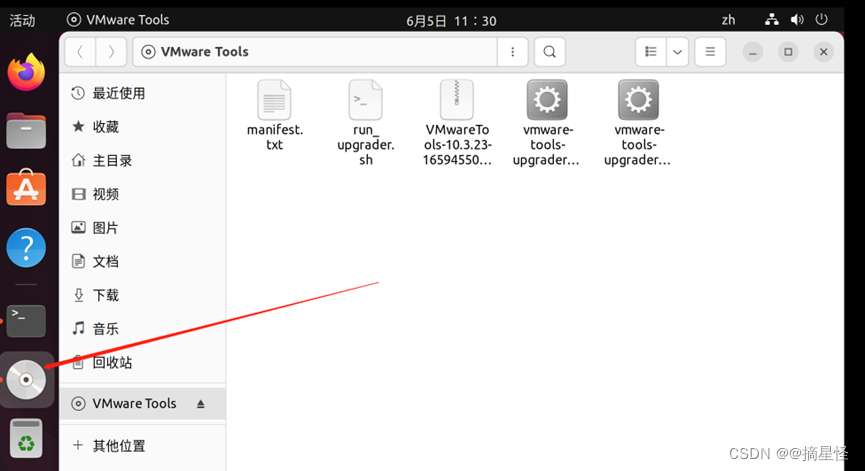Click the search magnifier button
Viewport: 865px width, 471px height.
tap(549, 52)
